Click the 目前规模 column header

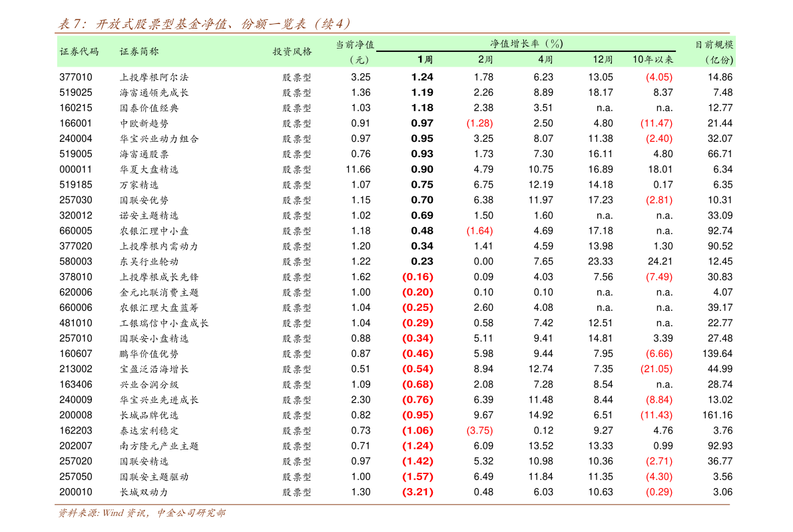[714, 45]
